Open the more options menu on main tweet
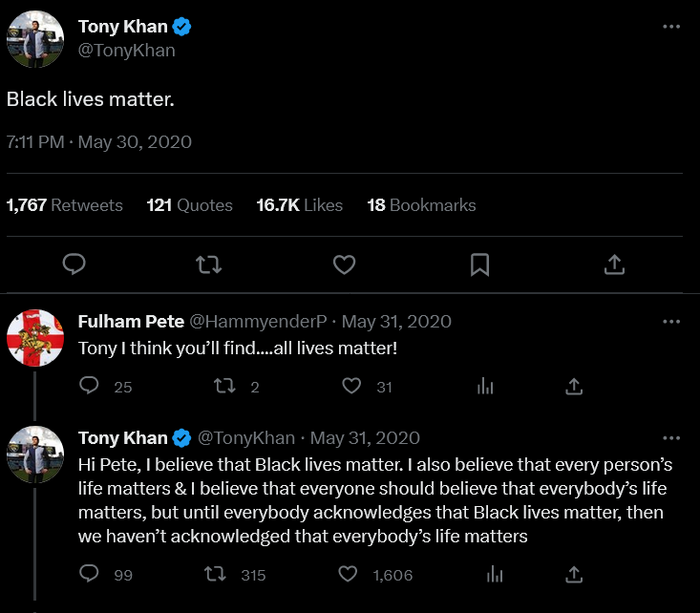Screen dimensions: 700x613 pyautogui.click(x=671, y=27)
